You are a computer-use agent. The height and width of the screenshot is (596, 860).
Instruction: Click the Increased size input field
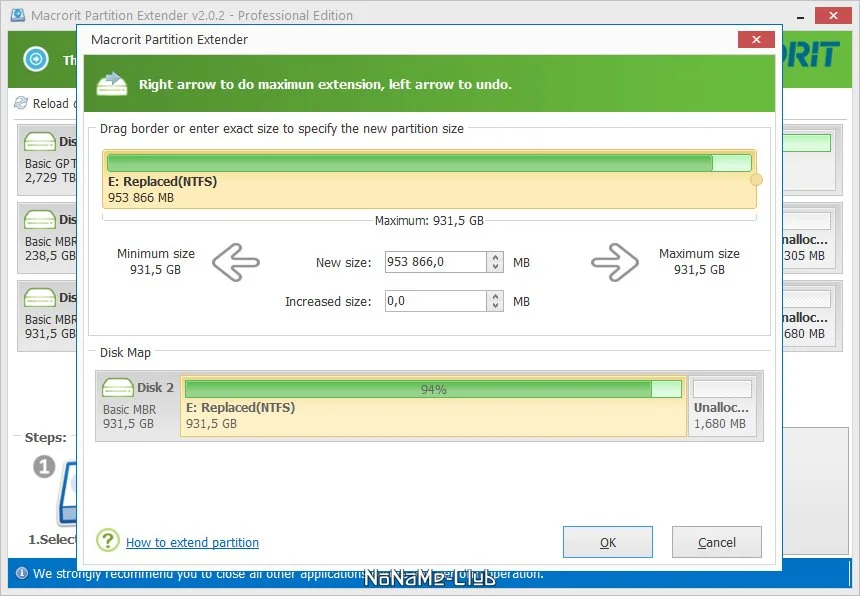435,301
